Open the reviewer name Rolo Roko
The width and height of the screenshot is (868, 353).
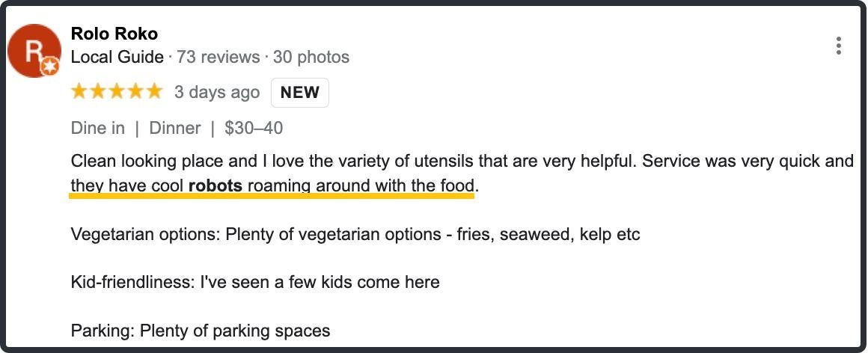coord(114,34)
